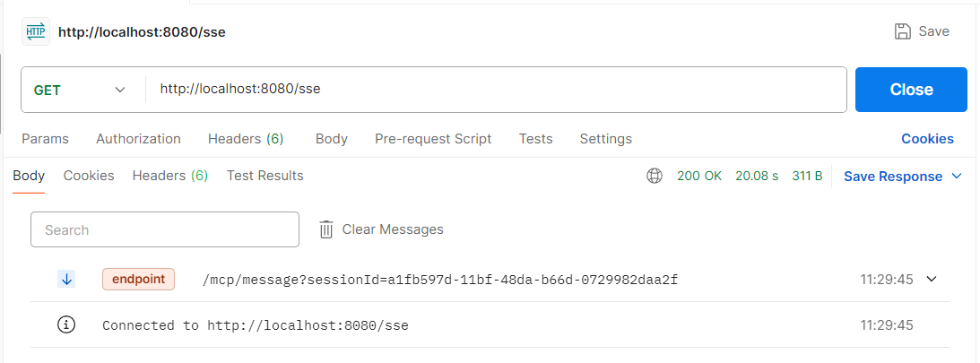Viewport: 980px width, 363px height.
Task: Open the Authorization tab
Action: click(138, 139)
